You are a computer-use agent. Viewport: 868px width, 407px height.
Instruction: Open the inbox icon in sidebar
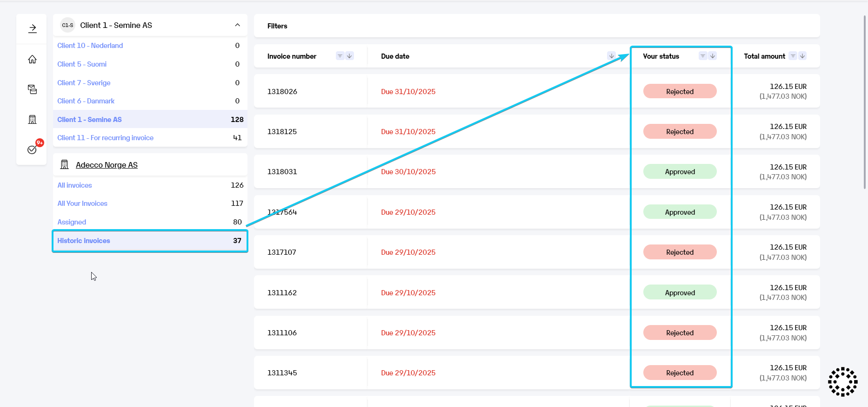[x=32, y=89]
